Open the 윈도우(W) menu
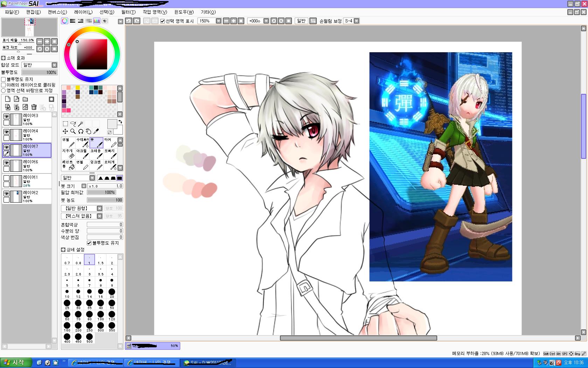This screenshot has width=588, height=368. pos(184,12)
